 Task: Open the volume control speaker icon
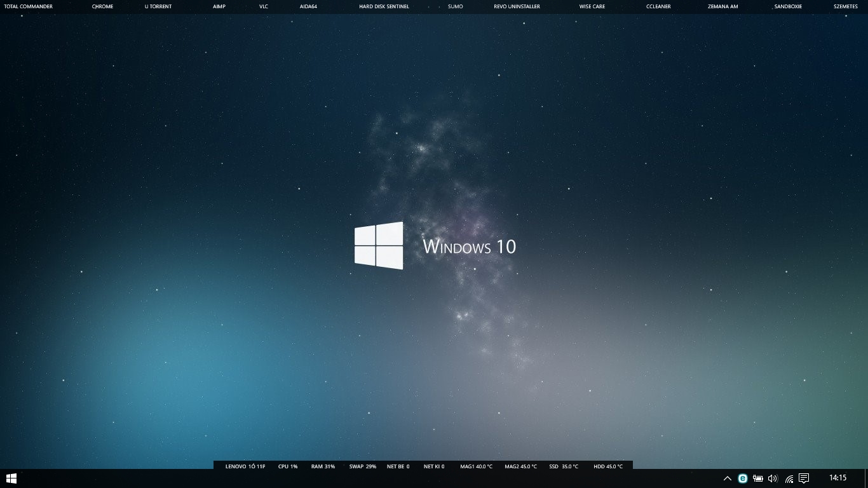[773, 478]
